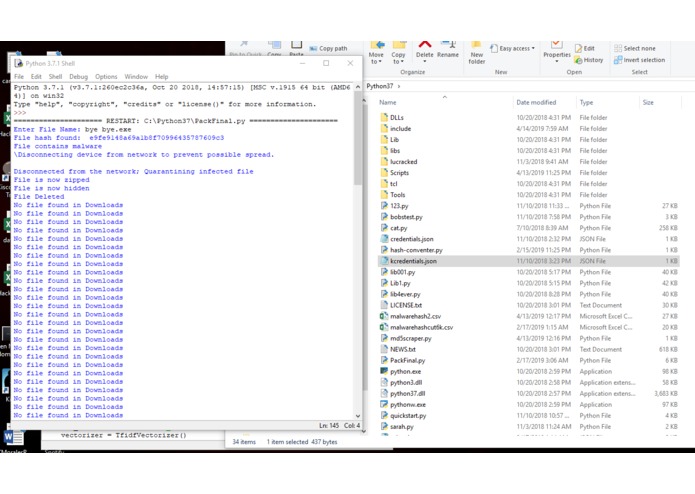The image size is (695, 494).
Task: Open Edit menu in Python Shell
Action: point(36,77)
